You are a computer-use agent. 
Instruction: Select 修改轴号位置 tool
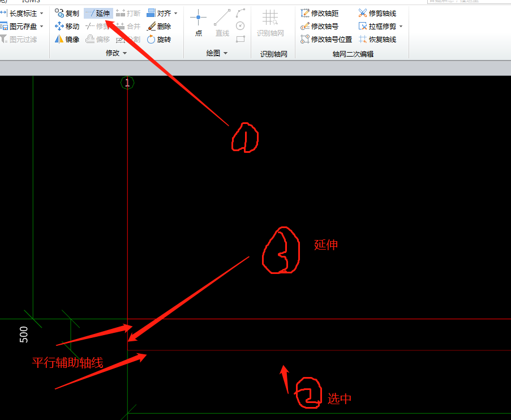coord(326,39)
